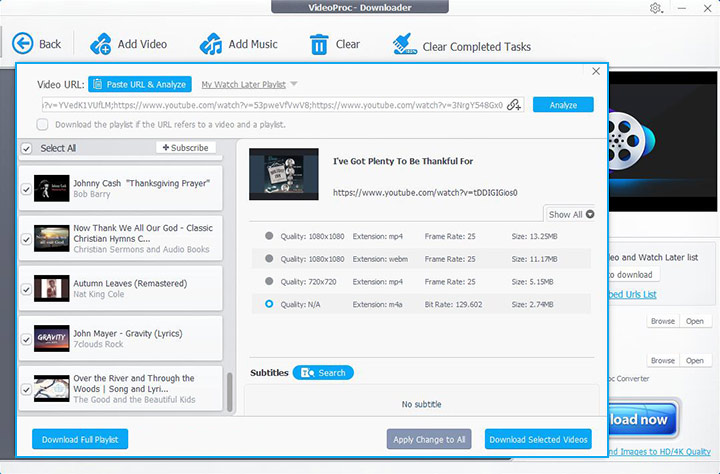Image resolution: width=720 pixels, height=474 pixels.
Task: Select the Gravity video thumbnail
Action: coord(51,339)
